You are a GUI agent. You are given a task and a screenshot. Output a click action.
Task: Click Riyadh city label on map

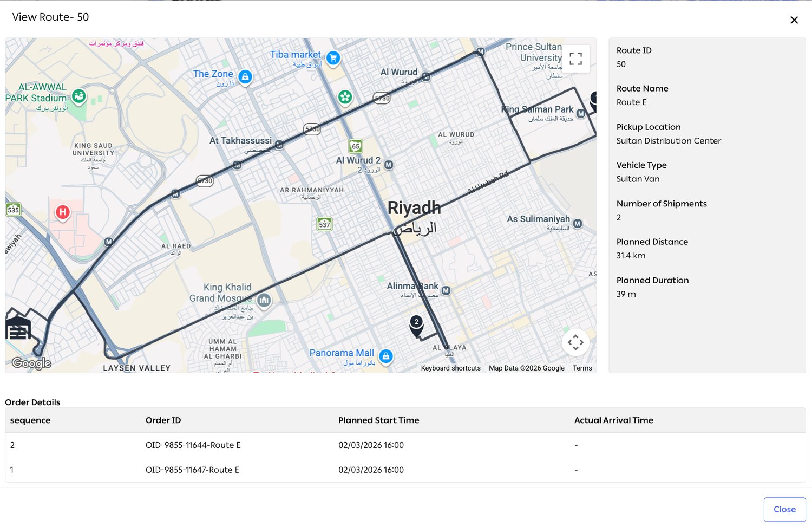click(x=414, y=208)
